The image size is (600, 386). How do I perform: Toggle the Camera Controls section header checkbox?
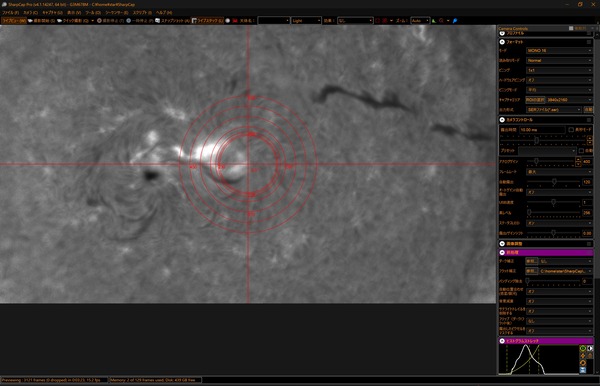coord(589,120)
